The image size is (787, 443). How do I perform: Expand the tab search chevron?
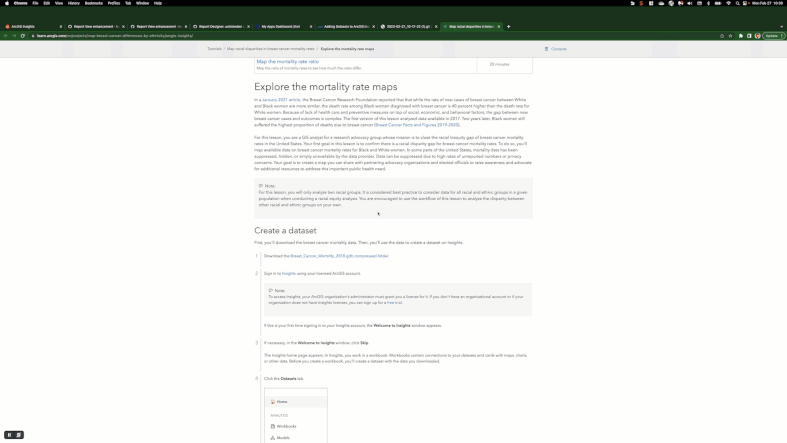coord(781,27)
